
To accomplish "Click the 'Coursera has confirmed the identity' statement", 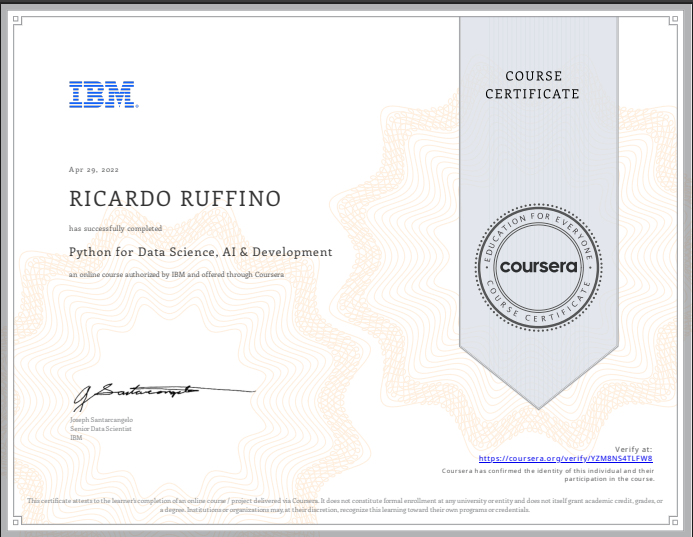I will point(548,475).
